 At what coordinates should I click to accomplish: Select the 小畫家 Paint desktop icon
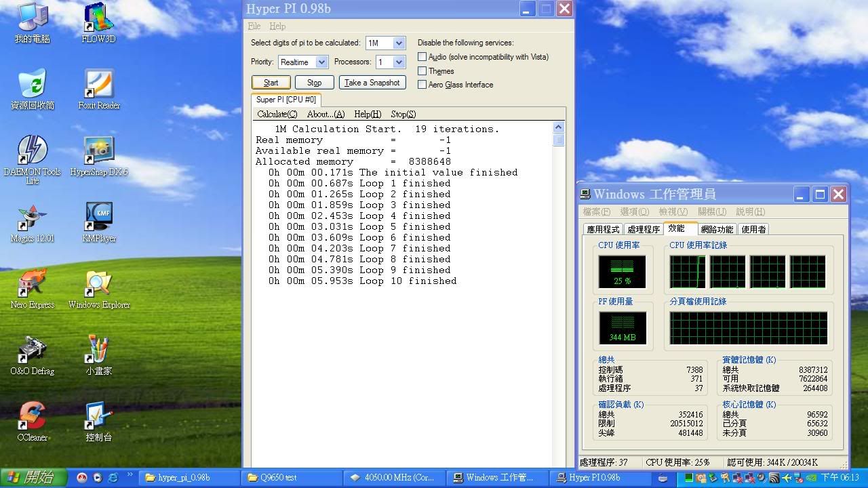tap(99, 354)
